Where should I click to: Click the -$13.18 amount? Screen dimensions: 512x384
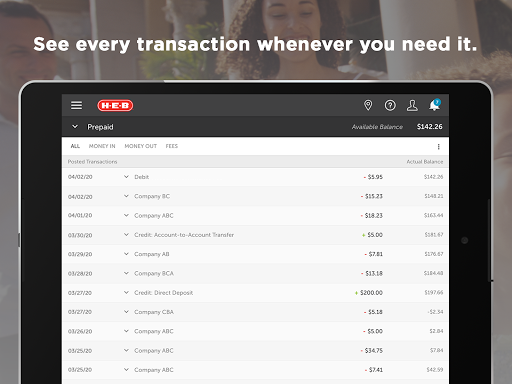tap(372, 273)
